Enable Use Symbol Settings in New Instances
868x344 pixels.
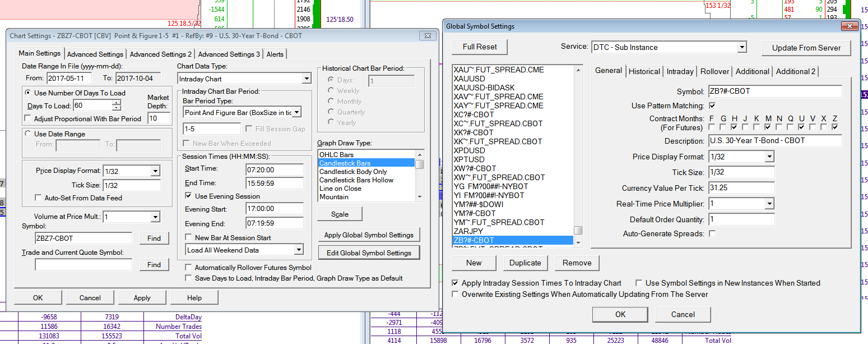click(x=639, y=283)
